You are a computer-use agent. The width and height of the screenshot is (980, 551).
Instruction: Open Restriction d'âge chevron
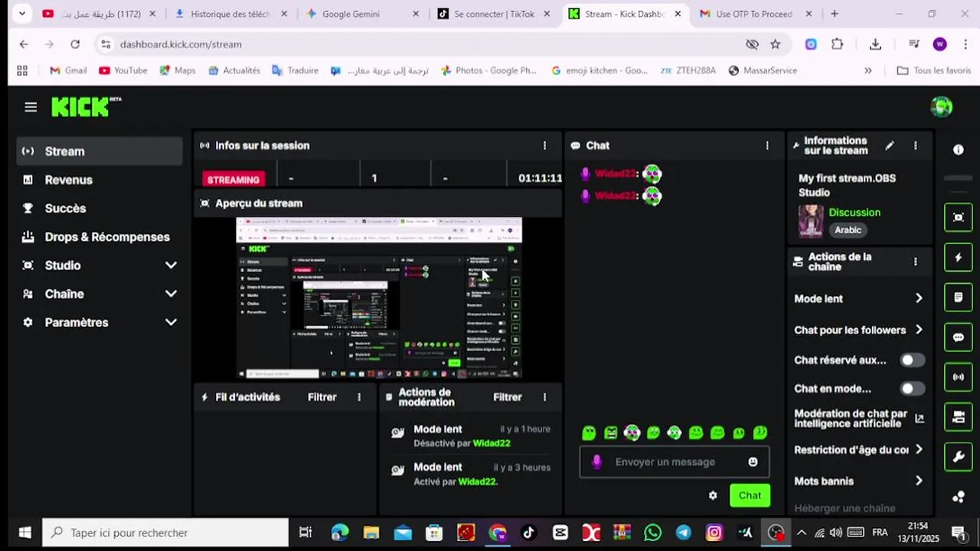click(x=919, y=450)
